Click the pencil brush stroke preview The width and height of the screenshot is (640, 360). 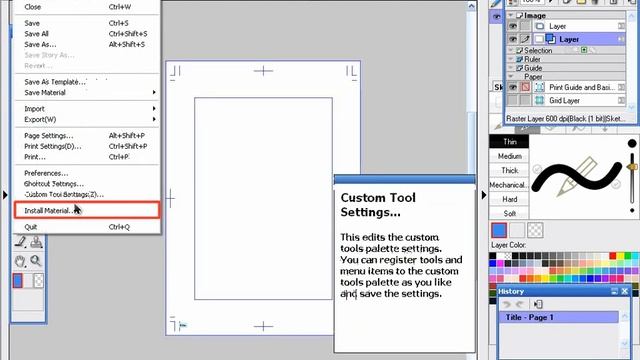coord(577,176)
